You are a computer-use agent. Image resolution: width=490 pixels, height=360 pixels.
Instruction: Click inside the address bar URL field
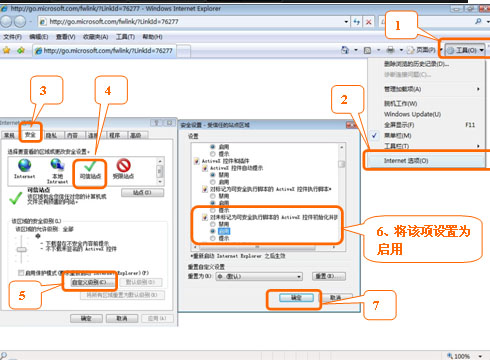(193, 22)
